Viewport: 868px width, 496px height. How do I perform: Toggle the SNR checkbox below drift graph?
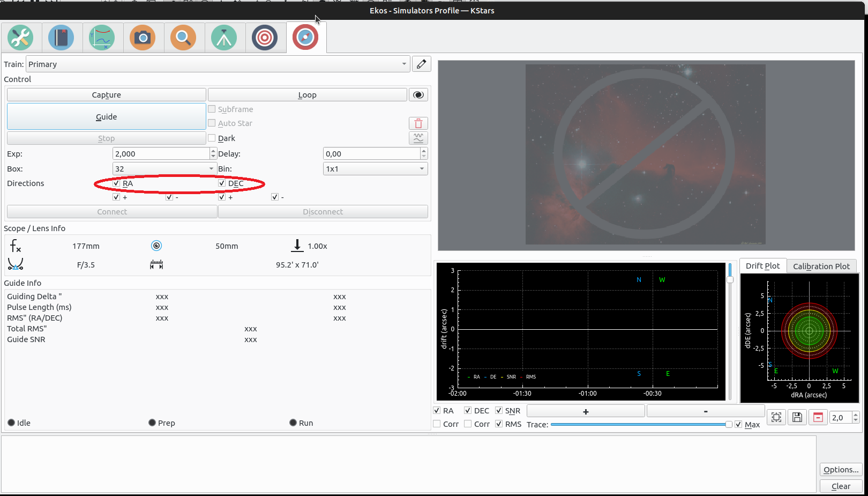pyautogui.click(x=499, y=411)
